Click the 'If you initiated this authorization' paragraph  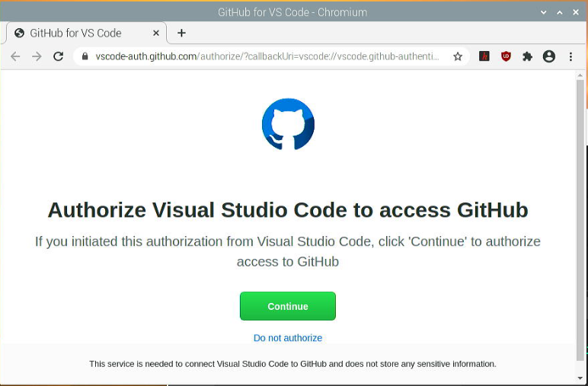pos(288,251)
